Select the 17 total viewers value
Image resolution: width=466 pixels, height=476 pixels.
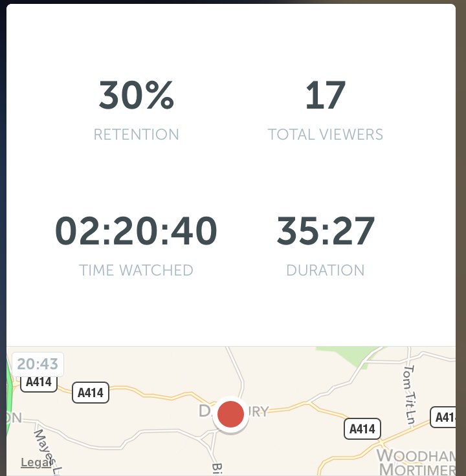point(326,94)
